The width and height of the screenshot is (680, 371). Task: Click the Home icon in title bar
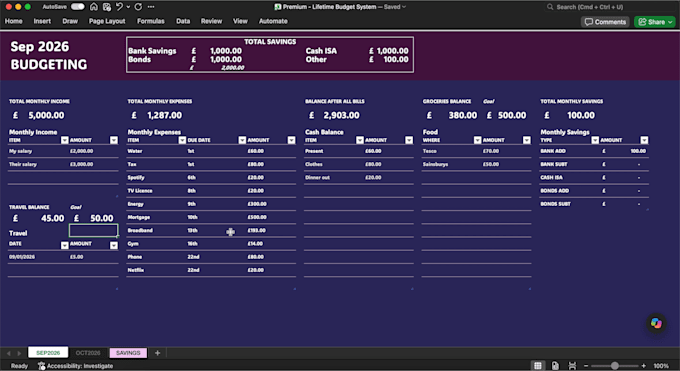[x=94, y=7]
